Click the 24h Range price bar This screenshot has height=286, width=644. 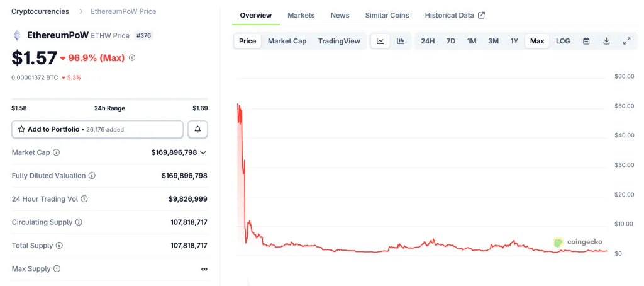pos(109,99)
